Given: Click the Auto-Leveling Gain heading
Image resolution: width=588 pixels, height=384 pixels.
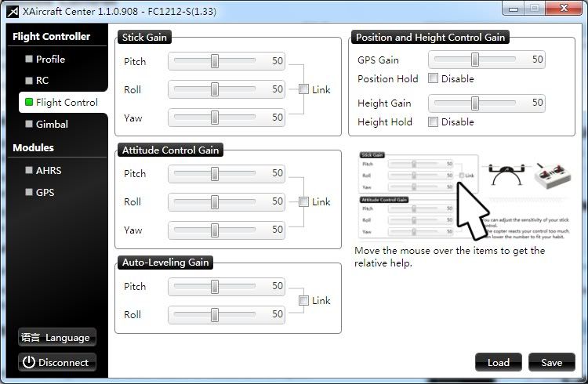Looking at the screenshot, I should click(165, 262).
